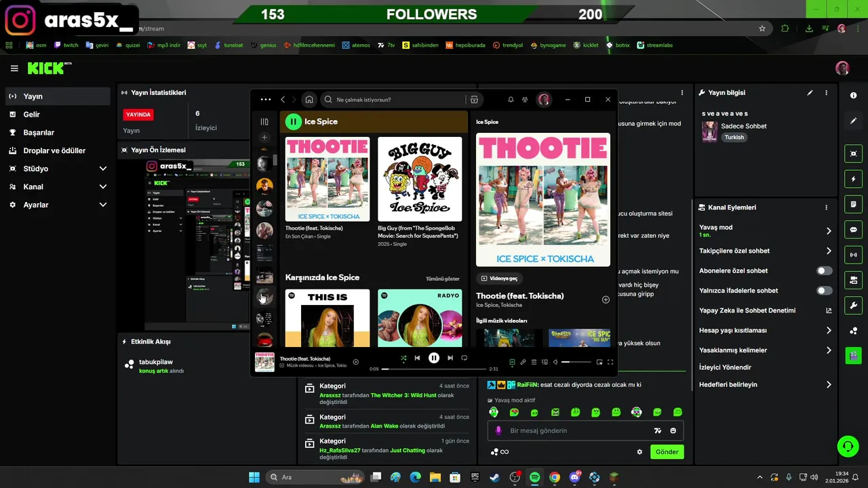This screenshot has width=868, height=488.
Task: Toggle Abonelere özel sohbet switch
Action: coord(824,270)
